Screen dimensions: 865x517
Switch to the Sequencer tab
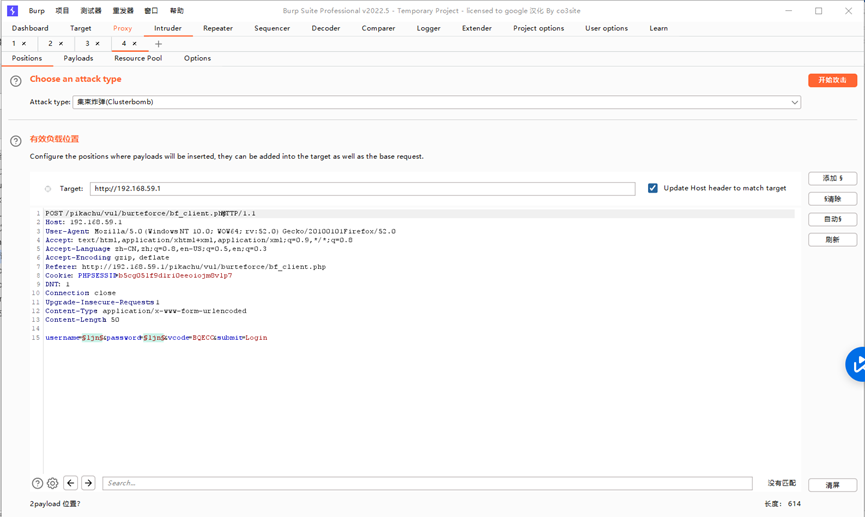coord(272,28)
